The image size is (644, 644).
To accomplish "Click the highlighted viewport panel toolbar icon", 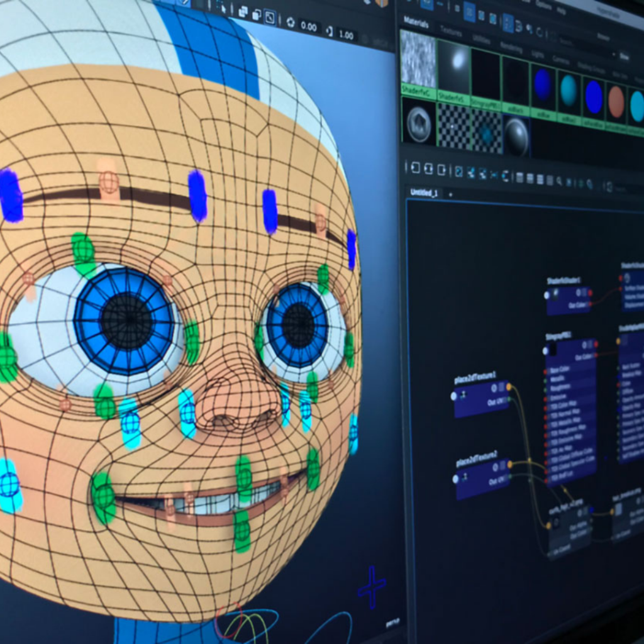I will click(x=269, y=16).
